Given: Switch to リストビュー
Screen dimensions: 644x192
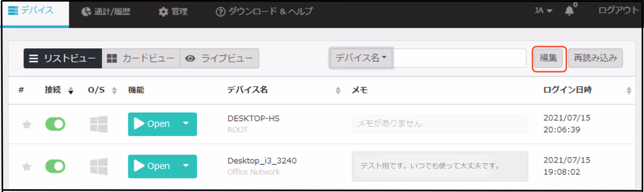Looking at the screenshot, I should [63, 59].
